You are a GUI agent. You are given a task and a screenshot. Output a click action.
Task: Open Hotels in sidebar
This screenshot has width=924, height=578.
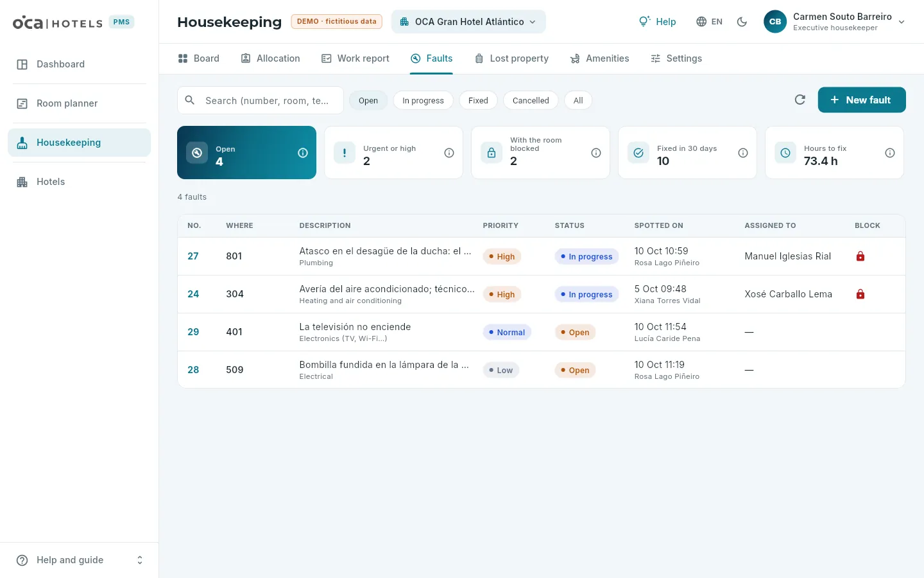pyautogui.click(x=80, y=182)
